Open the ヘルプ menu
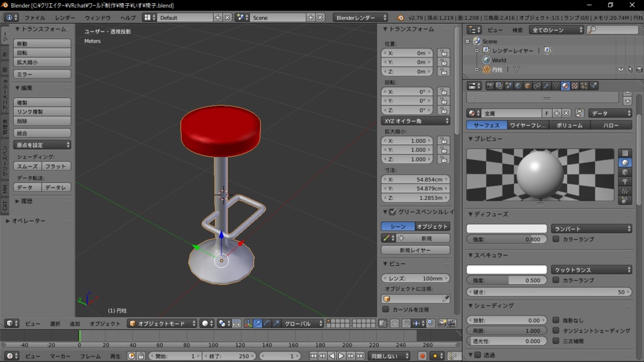Image resolution: width=644 pixels, height=362 pixels. (128, 18)
